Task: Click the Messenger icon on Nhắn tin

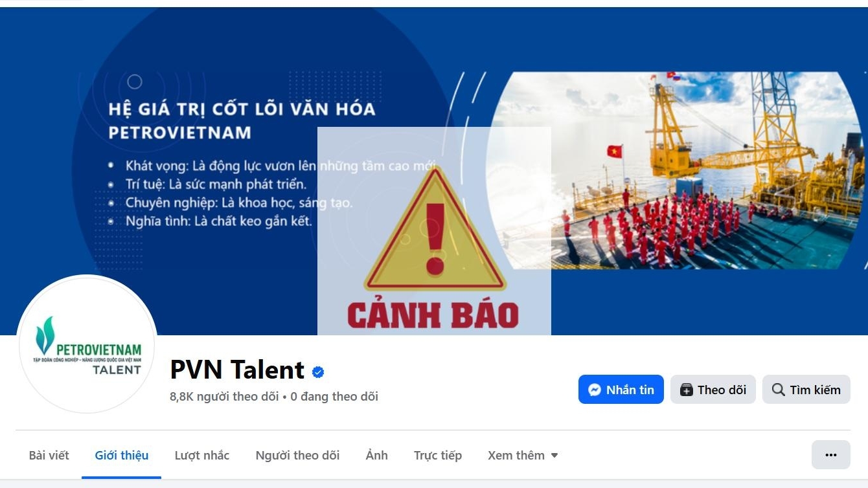Action: (595, 390)
